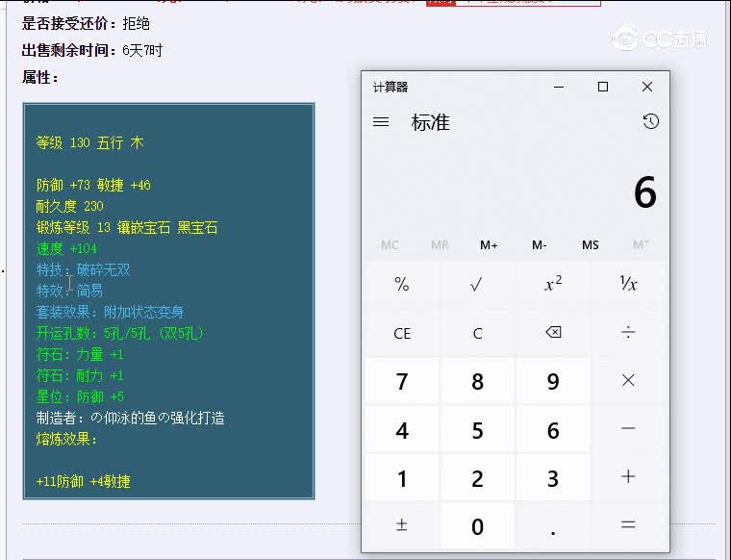Screen dimensions: 731x560
Task: Click the backspace delete key
Action: point(553,333)
